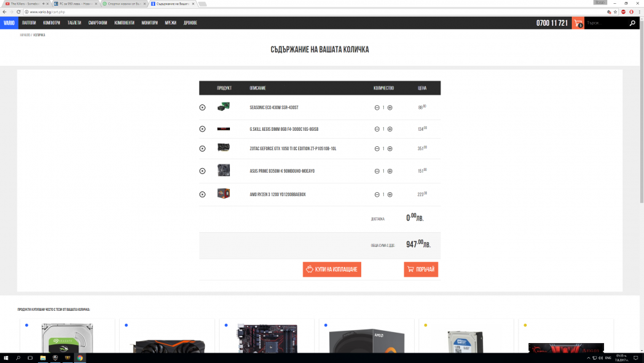
Task: Open File Explorer from taskbar
Action: (43, 358)
